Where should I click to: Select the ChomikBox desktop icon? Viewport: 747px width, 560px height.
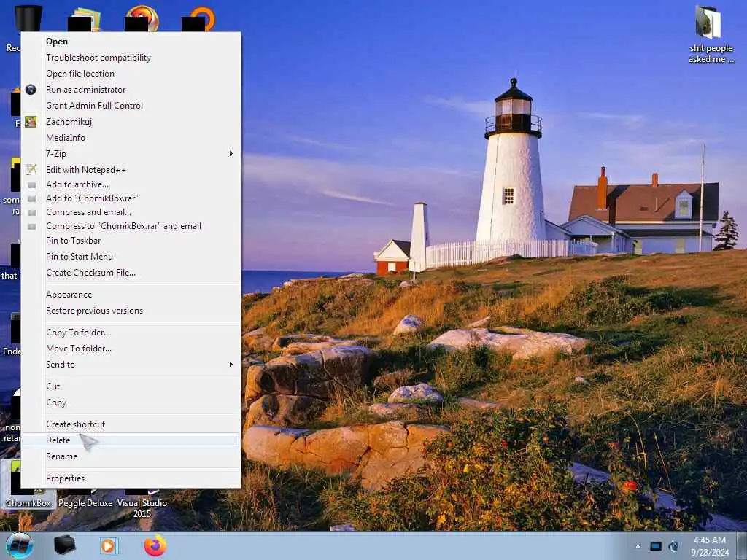[28, 485]
